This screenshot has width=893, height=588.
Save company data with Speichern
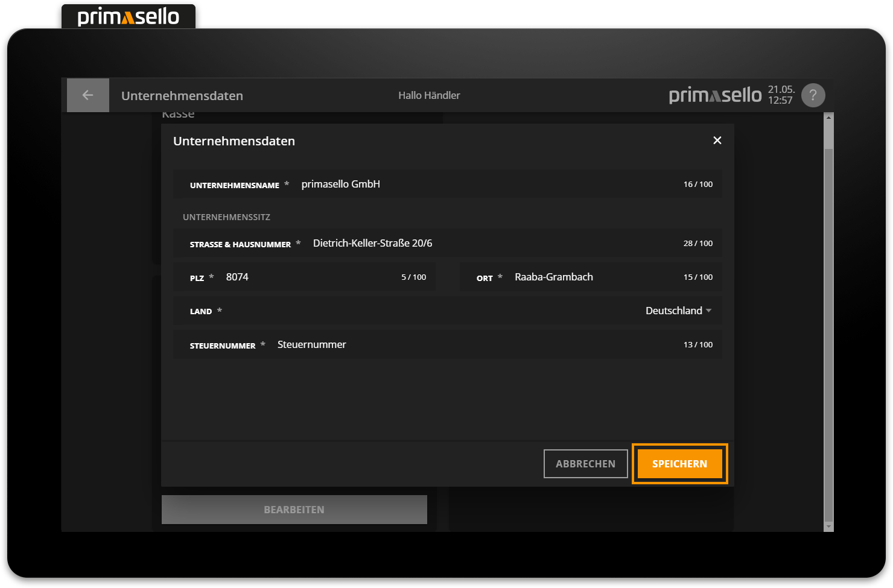tap(679, 464)
